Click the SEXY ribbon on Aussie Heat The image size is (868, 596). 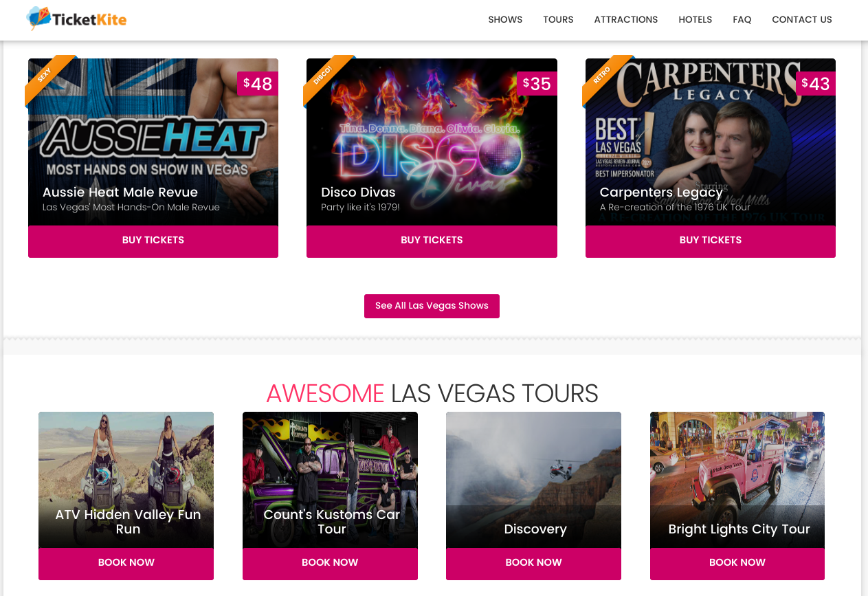[x=47, y=77]
